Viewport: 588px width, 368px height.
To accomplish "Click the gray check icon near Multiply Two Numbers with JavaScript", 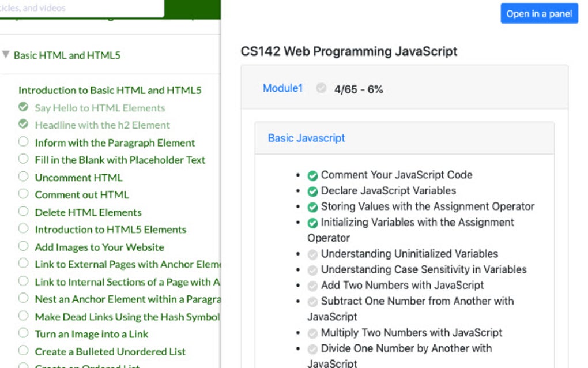I will pos(313,333).
